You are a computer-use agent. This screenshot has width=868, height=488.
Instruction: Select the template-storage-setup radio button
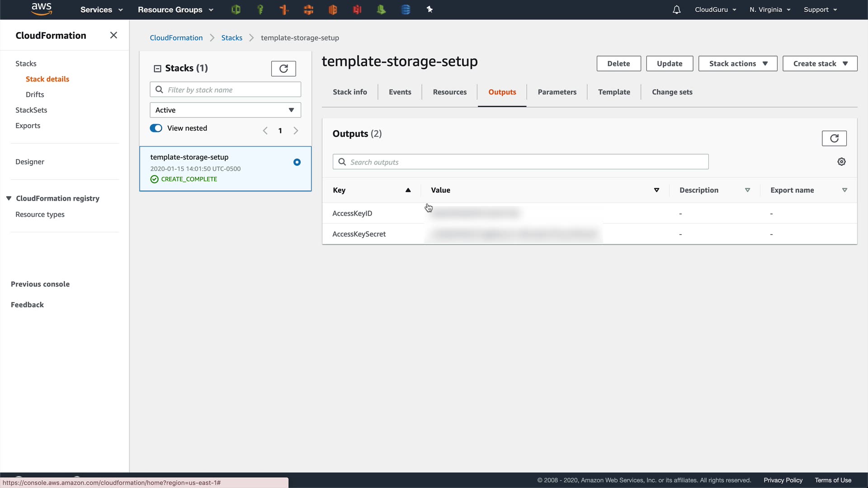(297, 162)
